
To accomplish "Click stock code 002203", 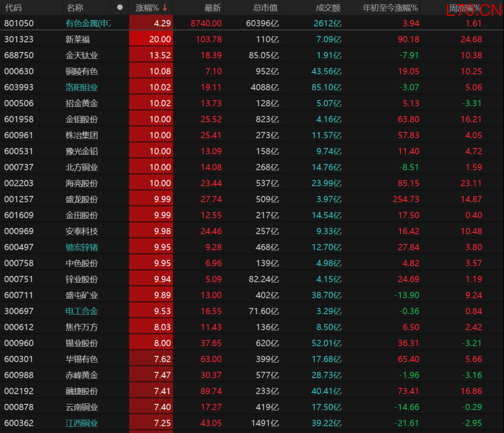I will (x=19, y=183).
